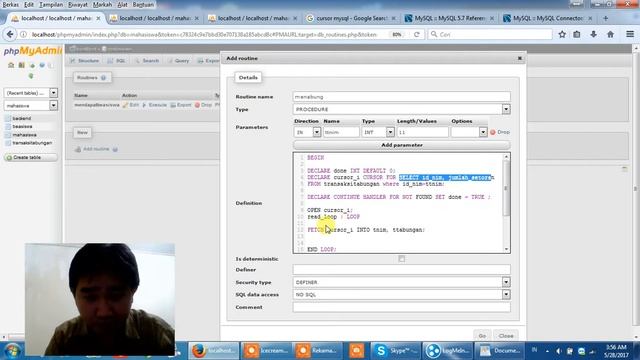Open the Recent tables dropdown
The image size is (640, 360).
pyautogui.click(x=53, y=93)
